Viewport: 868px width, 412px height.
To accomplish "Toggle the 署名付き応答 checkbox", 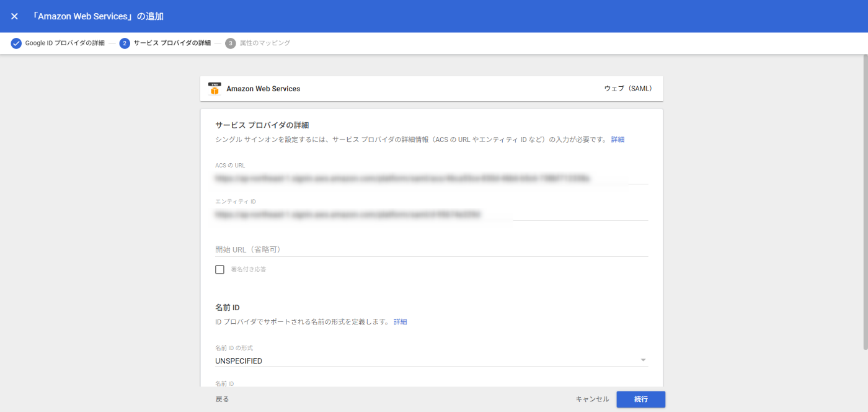I will (x=219, y=269).
